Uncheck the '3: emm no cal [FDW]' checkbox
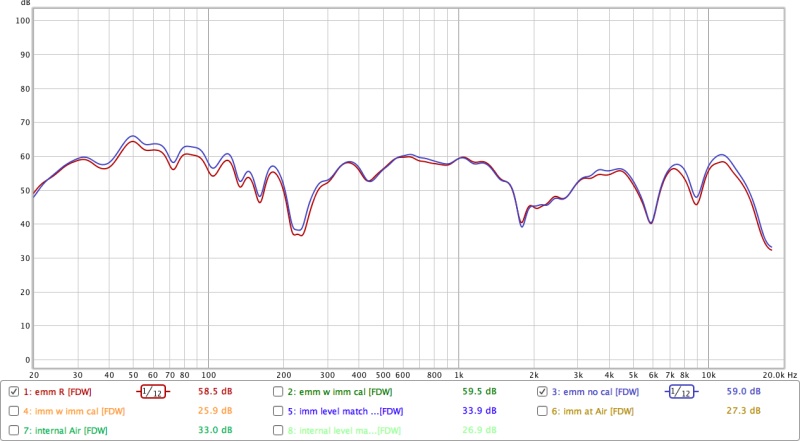The width and height of the screenshot is (800, 442). click(x=542, y=392)
